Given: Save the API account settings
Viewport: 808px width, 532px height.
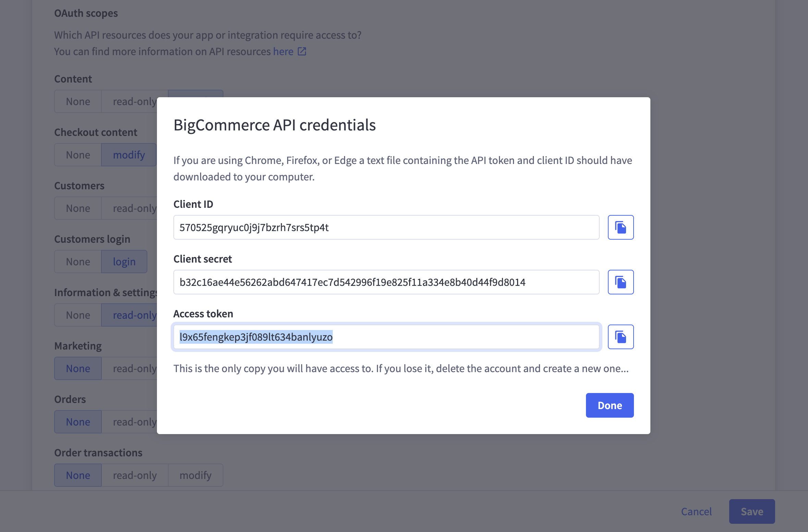Looking at the screenshot, I should pyautogui.click(x=752, y=511).
